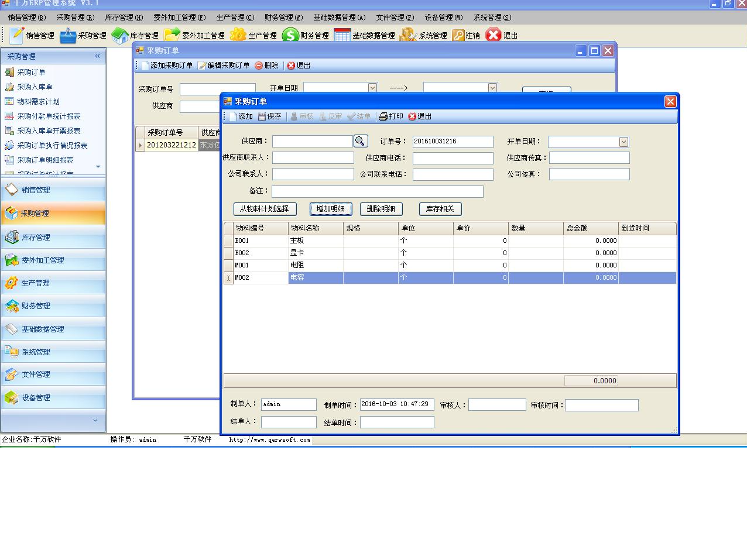Click order 201203221212 in list window
Image resolution: width=747 pixels, height=560 pixels.
click(x=171, y=145)
